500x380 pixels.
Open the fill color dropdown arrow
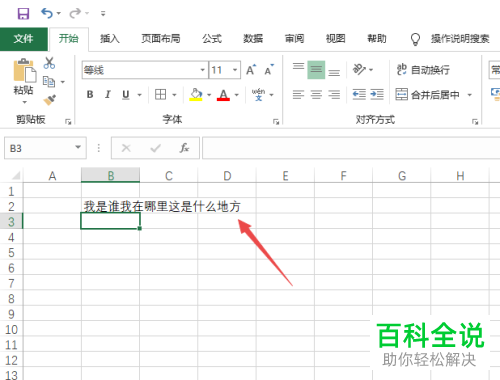(x=209, y=95)
